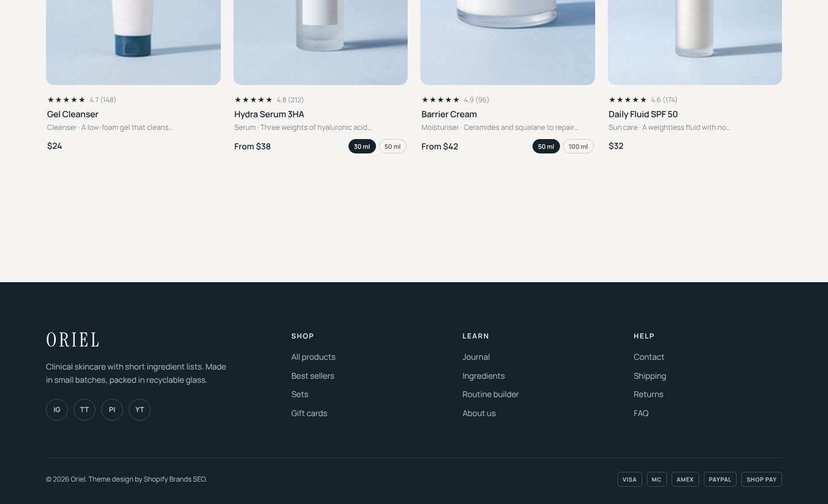Screen dimensions: 828x504
Task: Click the "$32" Daily Fluid price
Action: [616, 146]
